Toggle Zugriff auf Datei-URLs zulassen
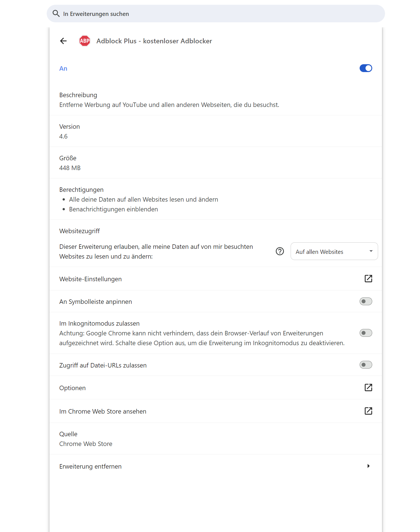 (x=366, y=365)
